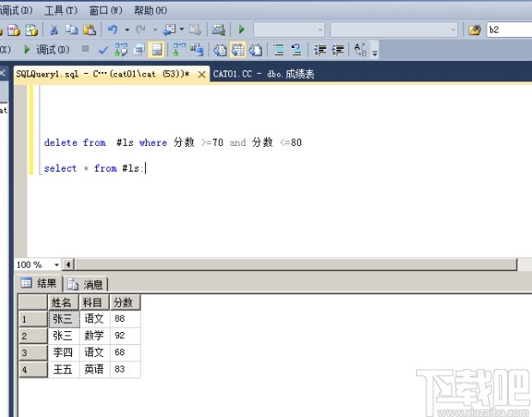This screenshot has width=532, height=417.
Task: Click the green Start play icon in top toolbar
Action: tap(242, 29)
